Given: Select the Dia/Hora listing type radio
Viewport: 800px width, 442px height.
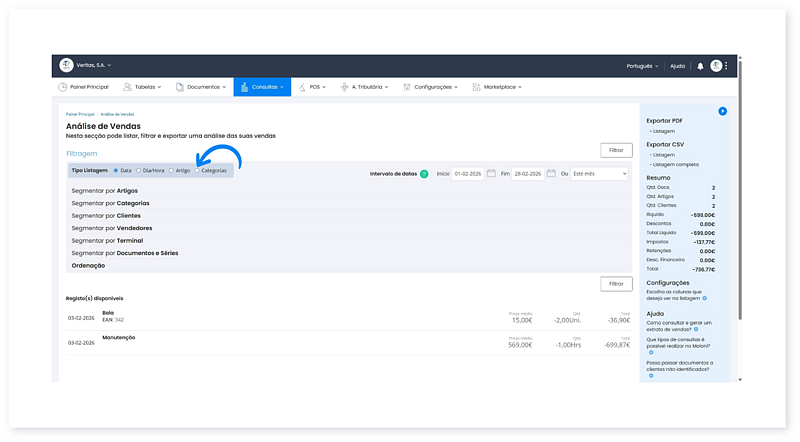Looking at the screenshot, I should tap(139, 171).
